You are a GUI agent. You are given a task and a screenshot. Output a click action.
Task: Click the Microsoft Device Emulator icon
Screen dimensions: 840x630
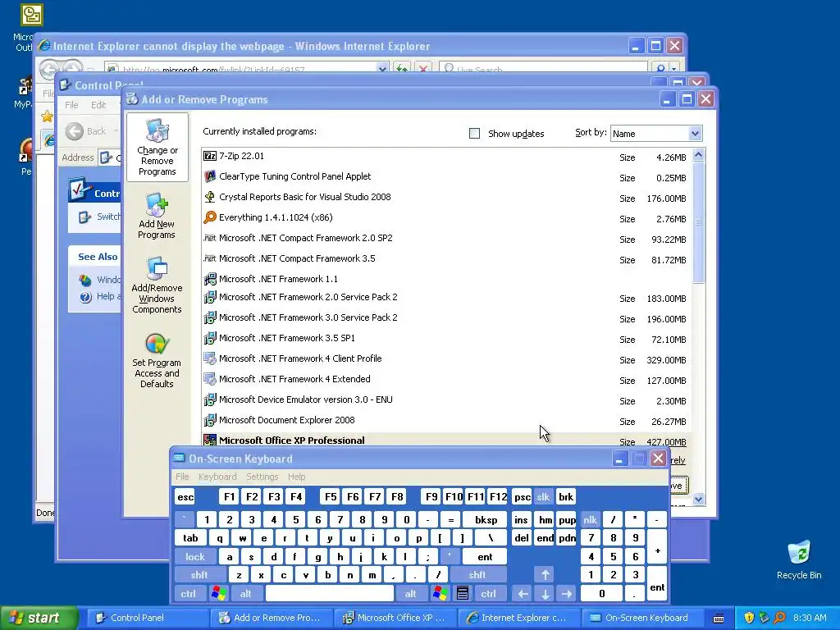(x=209, y=399)
